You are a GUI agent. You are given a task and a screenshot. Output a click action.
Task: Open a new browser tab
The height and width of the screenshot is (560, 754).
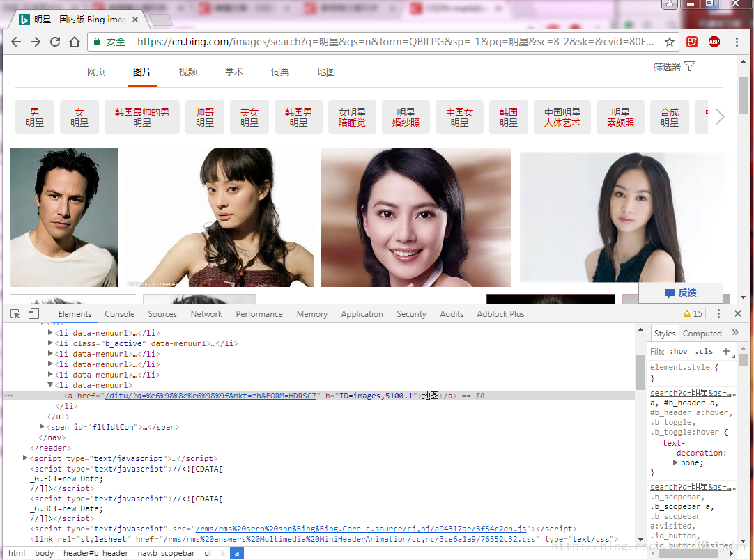coord(160,20)
